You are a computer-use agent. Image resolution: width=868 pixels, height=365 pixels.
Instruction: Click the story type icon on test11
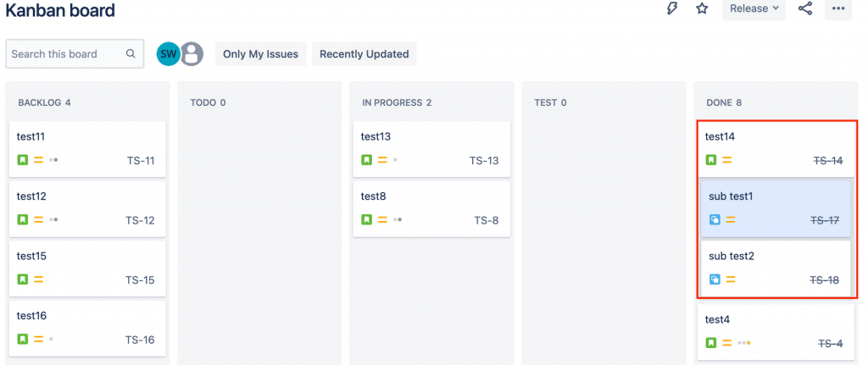(x=23, y=159)
